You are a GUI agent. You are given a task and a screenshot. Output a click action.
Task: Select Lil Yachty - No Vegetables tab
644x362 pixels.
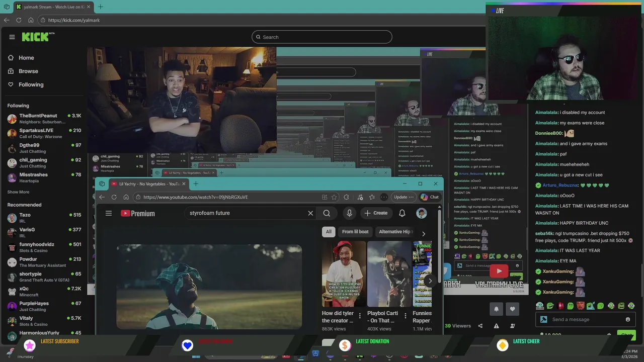pos(149,184)
